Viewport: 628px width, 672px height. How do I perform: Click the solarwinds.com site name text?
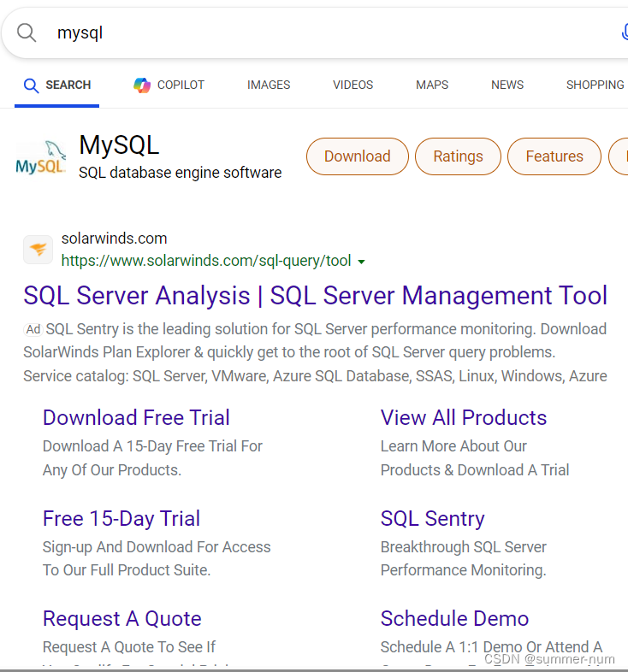(114, 239)
